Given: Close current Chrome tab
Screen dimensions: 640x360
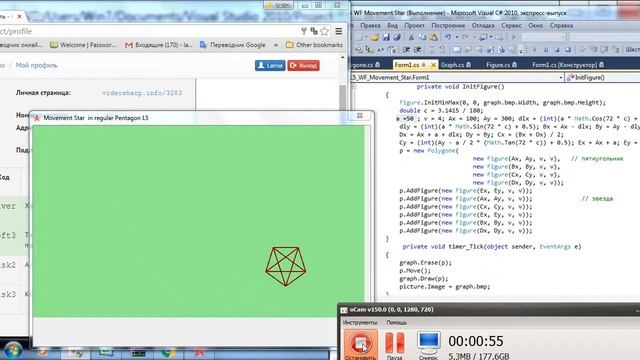Looking at the screenshot, I should 19,16.
